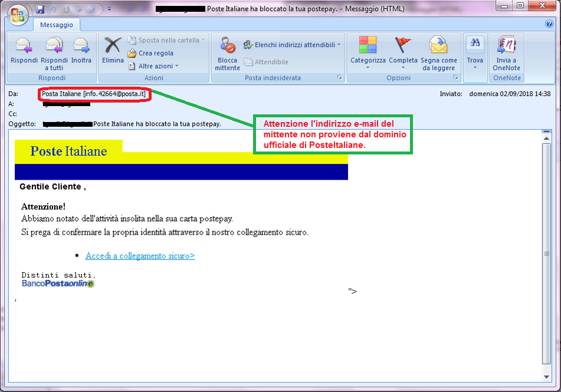Click the Distinti saluti closing text
Screen dimensions: 561x392
click(58, 275)
